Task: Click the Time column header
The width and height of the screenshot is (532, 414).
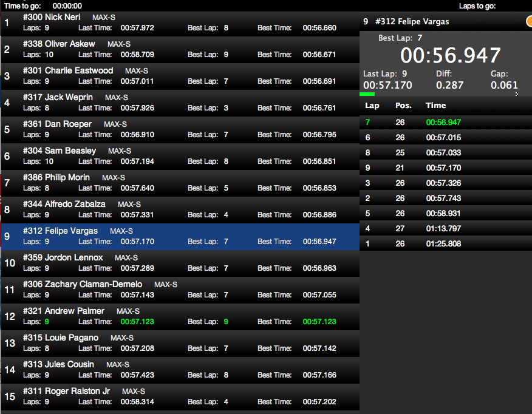Action: [x=435, y=106]
